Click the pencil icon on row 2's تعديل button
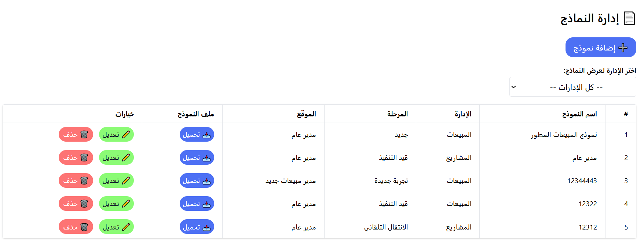 pyautogui.click(x=127, y=157)
